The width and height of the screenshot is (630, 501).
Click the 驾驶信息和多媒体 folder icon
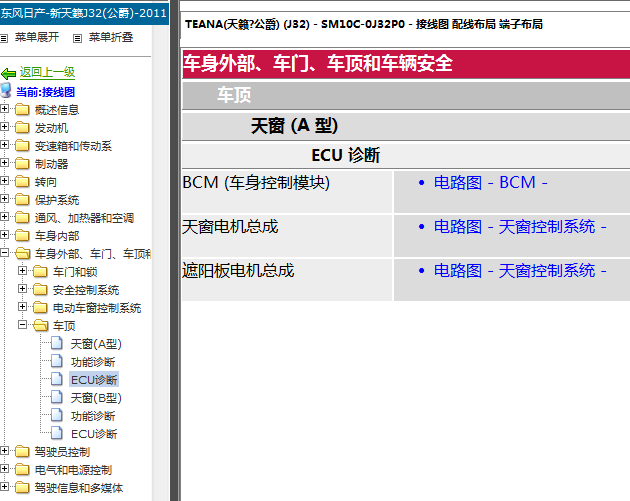[x=22, y=488]
